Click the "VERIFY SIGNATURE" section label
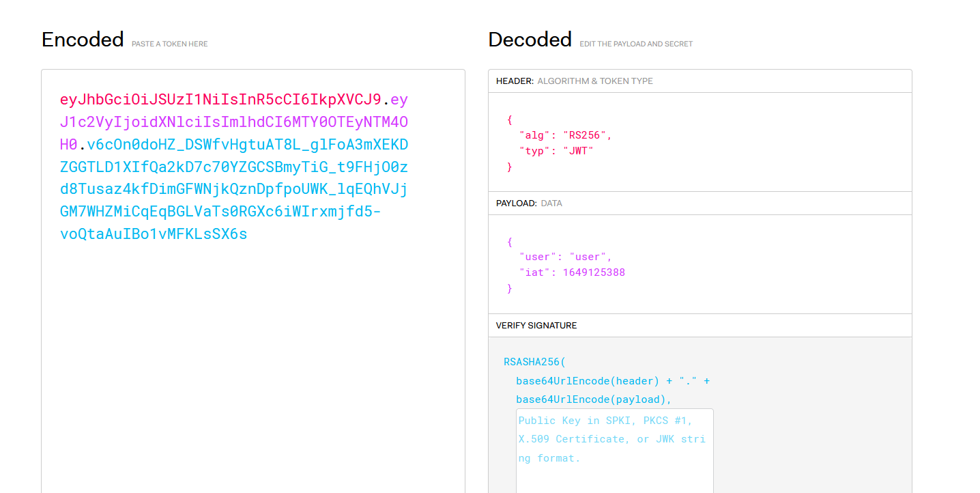This screenshot has width=980, height=493. (x=536, y=325)
